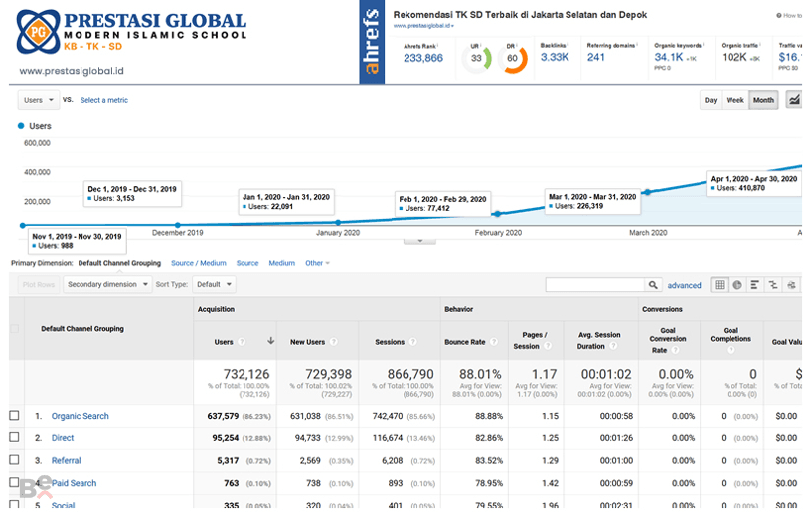Tick the Direct row checkbox
This screenshot has height=517, width=812.
(15, 437)
